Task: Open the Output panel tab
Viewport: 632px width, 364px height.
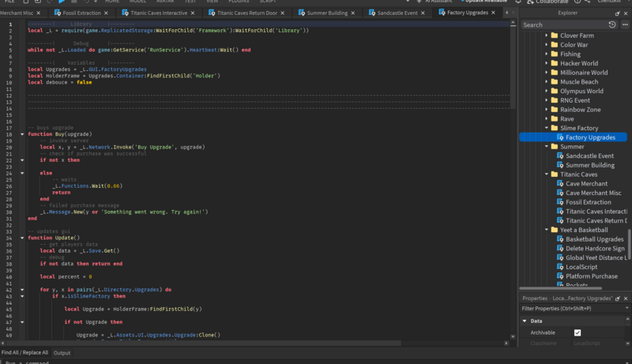Action: pos(62,353)
